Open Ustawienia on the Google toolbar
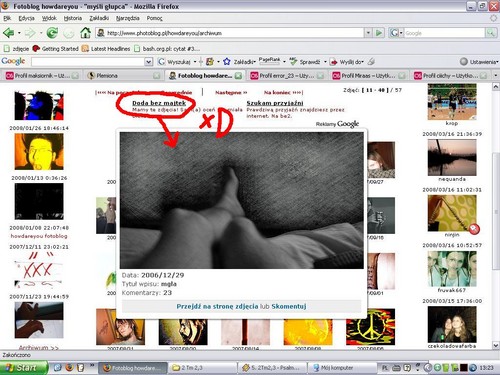The width and height of the screenshot is (500, 375). tap(479, 62)
